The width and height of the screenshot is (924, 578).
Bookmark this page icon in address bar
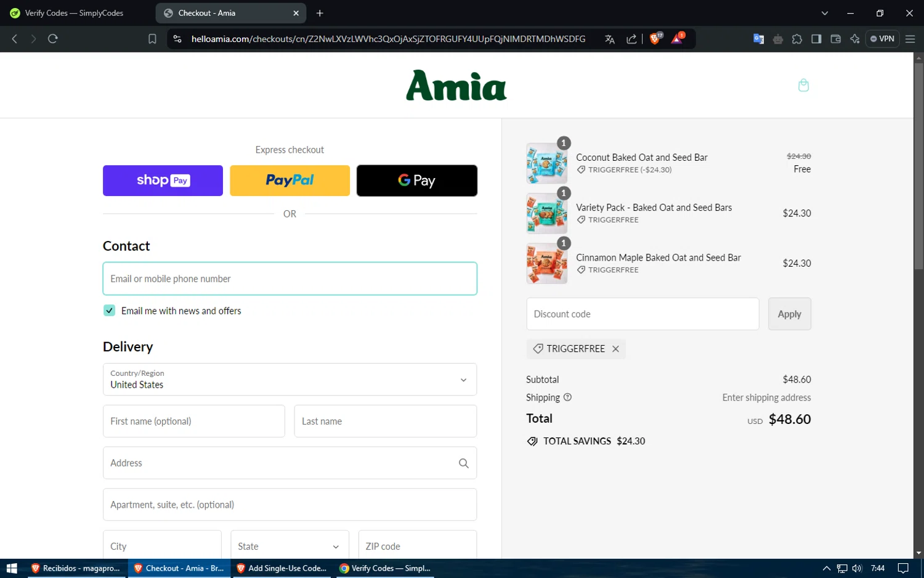tap(152, 39)
